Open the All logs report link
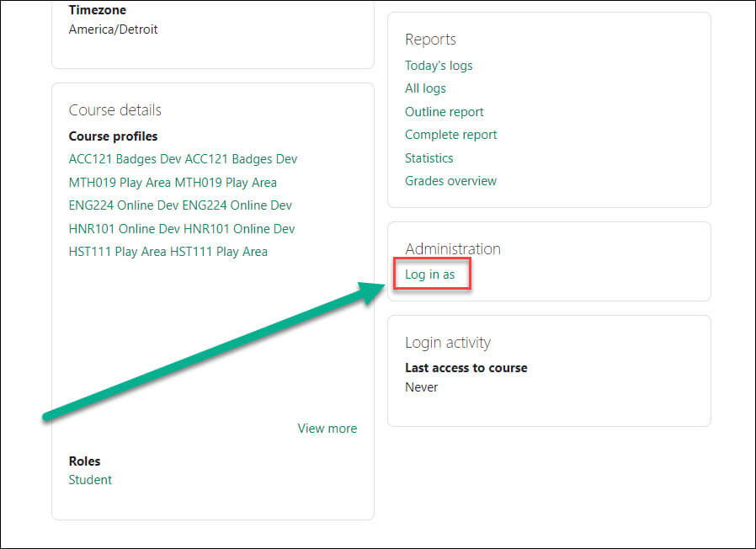Image resolution: width=756 pixels, height=549 pixels. [425, 88]
